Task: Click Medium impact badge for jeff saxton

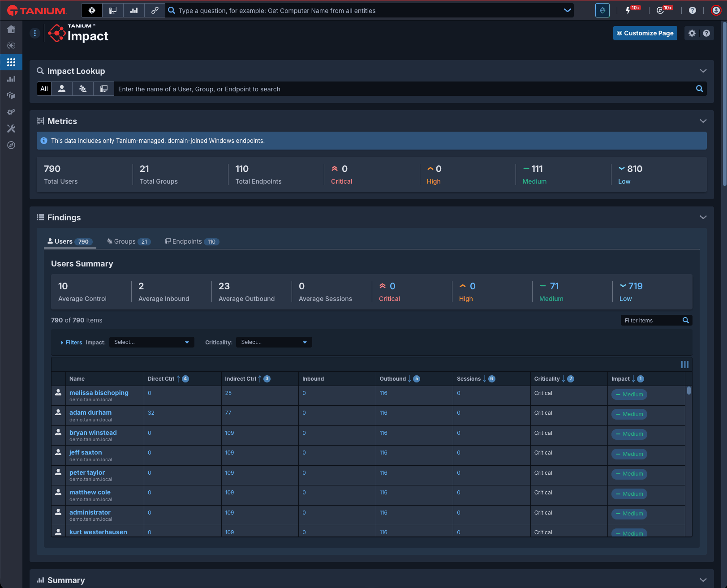Action: pos(629,454)
